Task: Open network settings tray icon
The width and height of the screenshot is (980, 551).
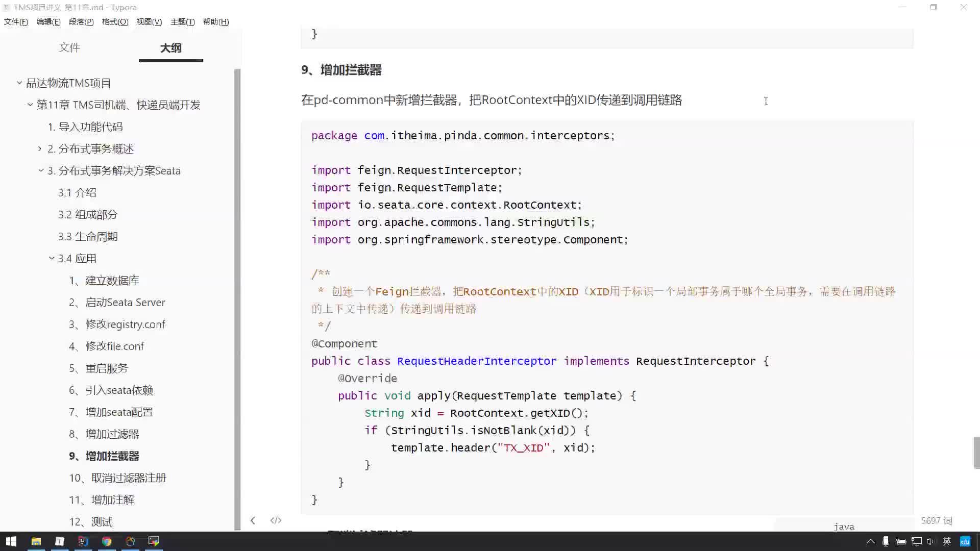Action: tap(917, 541)
